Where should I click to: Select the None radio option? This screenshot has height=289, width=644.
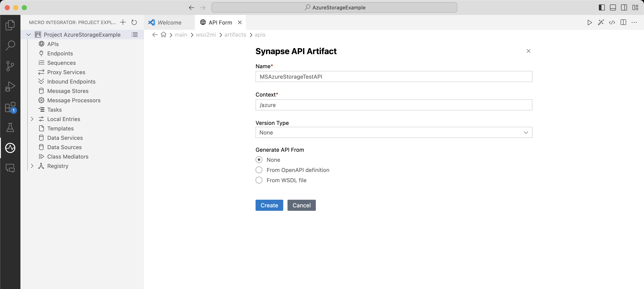click(x=259, y=160)
